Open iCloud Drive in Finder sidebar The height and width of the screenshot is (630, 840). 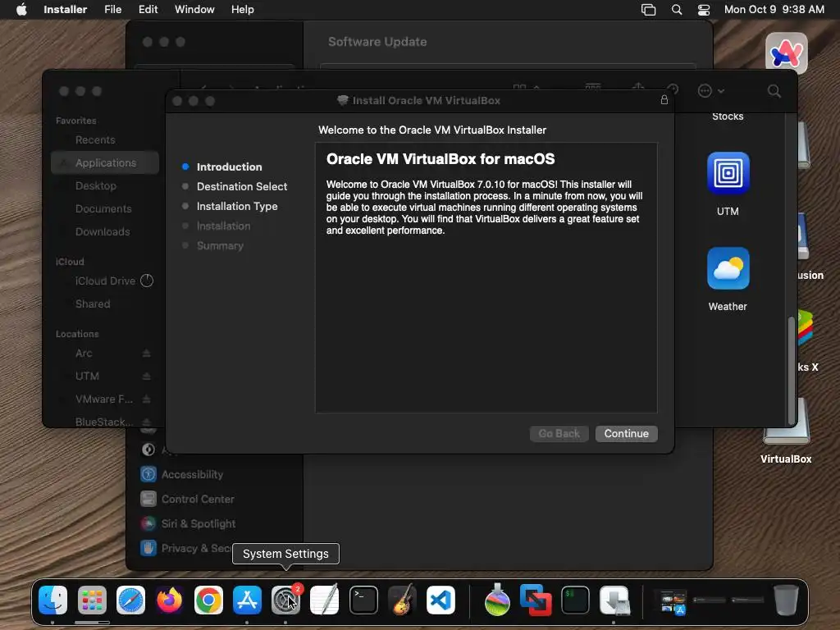pyautogui.click(x=105, y=281)
